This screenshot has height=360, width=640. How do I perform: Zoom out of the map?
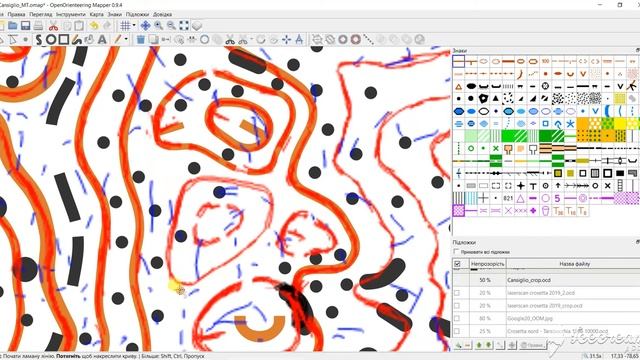point(171,26)
